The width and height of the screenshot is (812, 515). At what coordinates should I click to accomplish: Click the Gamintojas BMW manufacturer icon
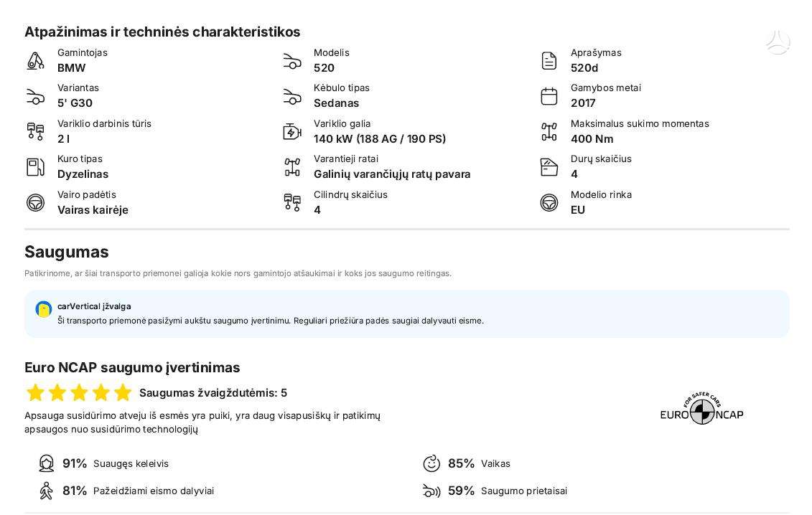[x=35, y=60]
